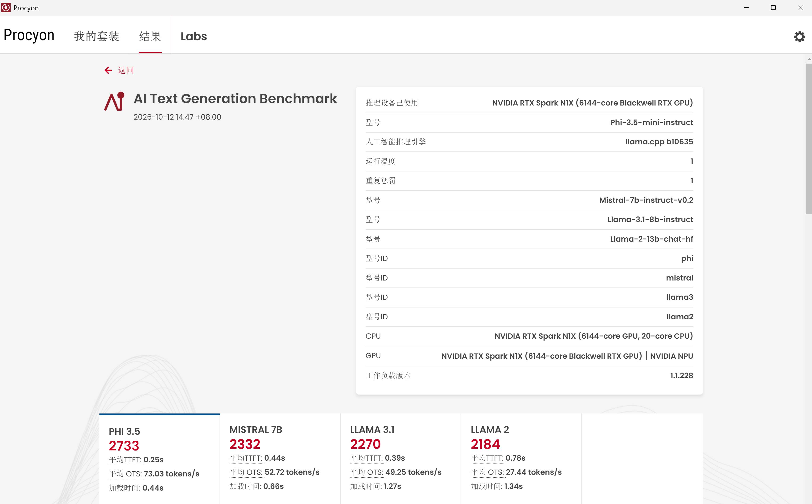
Task: Select the LLAMA 2 score card
Action: pos(521,459)
